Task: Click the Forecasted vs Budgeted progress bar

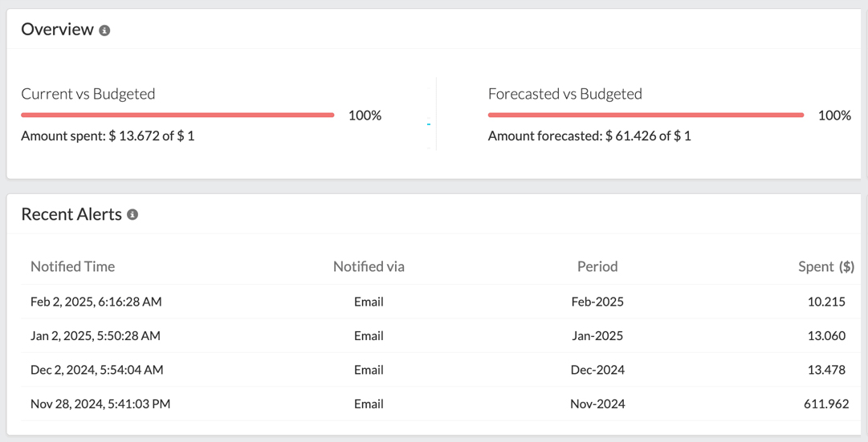Action: 646,116
